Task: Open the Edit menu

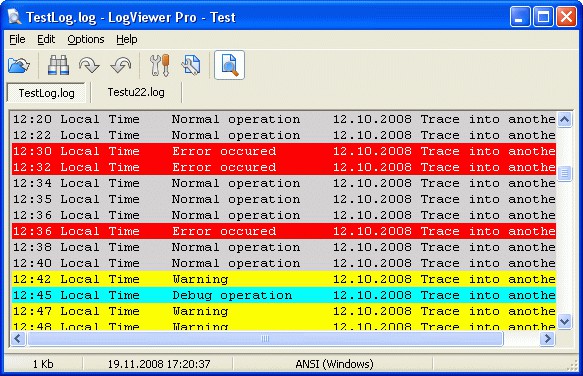Action: tap(46, 39)
